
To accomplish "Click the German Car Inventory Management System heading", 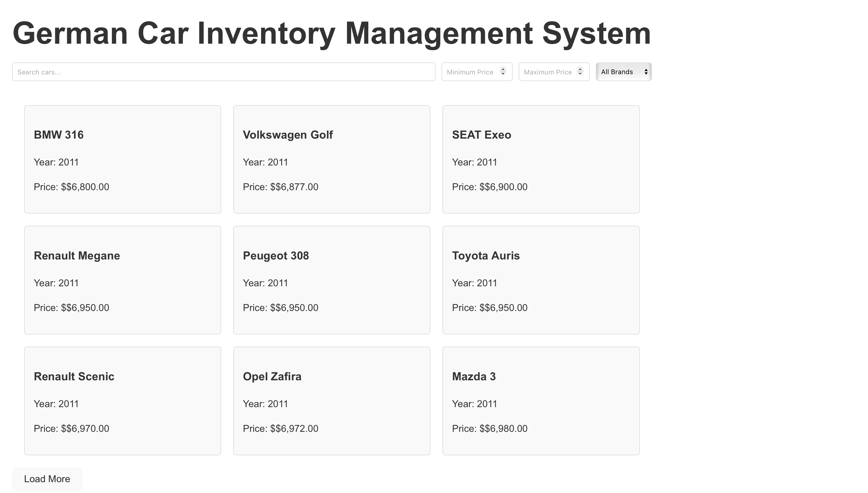I will [x=332, y=33].
